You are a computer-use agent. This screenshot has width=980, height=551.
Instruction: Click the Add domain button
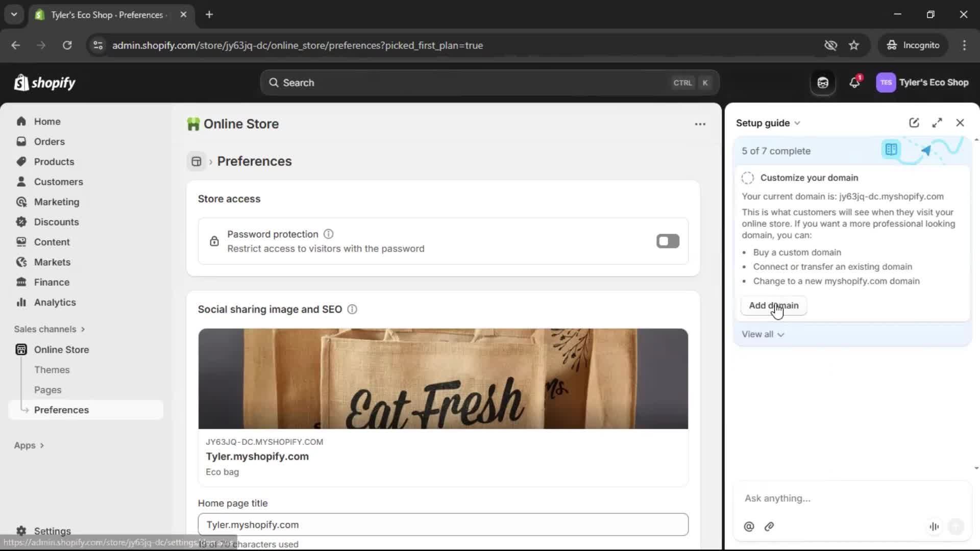click(x=773, y=306)
